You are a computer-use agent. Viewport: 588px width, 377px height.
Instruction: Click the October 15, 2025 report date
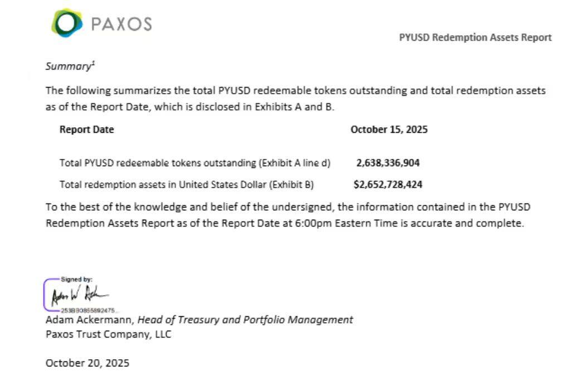click(388, 129)
